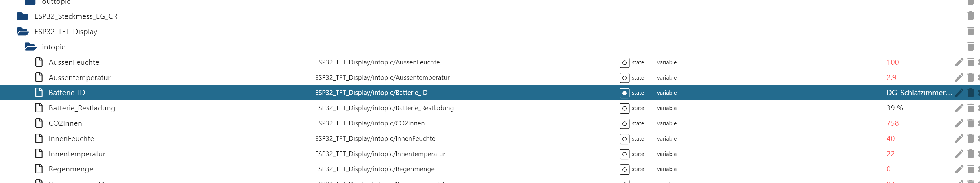
Task: Expand the ESP32_Steckmess_EG_CR folder
Action: pos(22,16)
